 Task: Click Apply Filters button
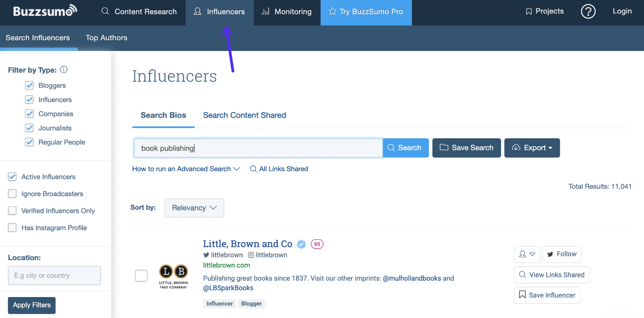pos(32,305)
